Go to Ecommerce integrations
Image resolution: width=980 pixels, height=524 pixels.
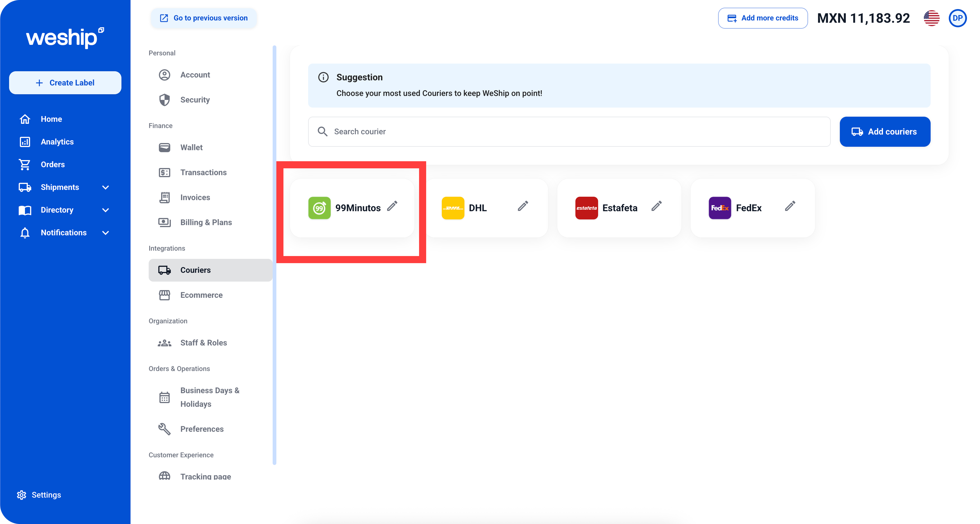[201, 295]
